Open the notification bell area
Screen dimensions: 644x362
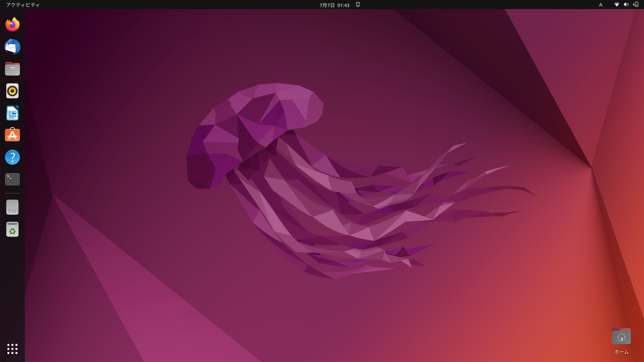pos(358,5)
